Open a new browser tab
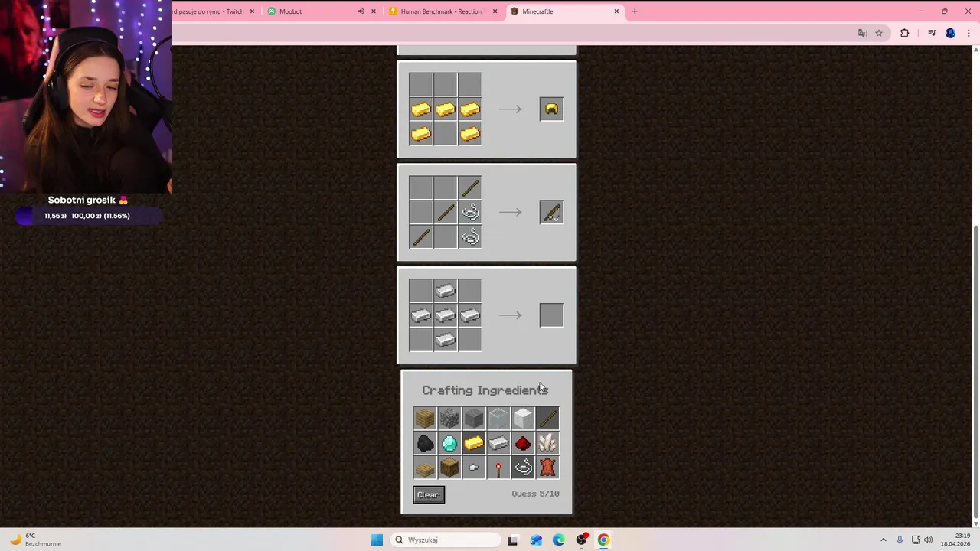 (x=635, y=11)
